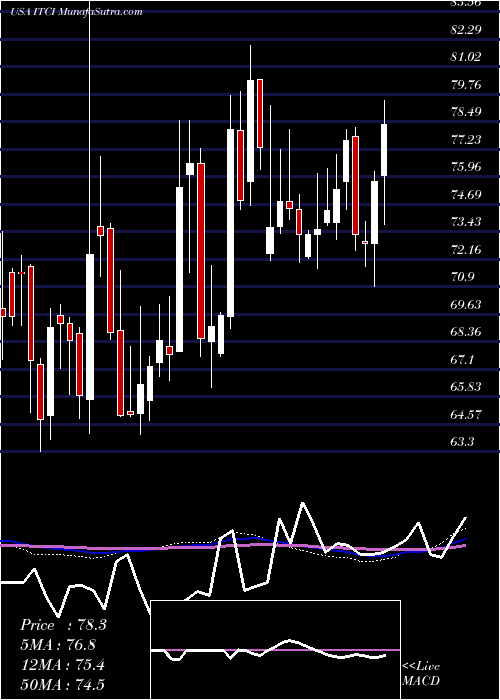
Task: Select the 77.23 price axis label
Action: click(467, 139)
